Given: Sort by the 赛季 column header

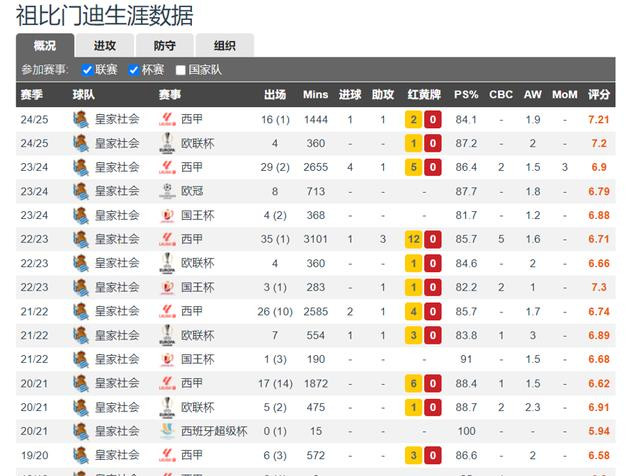Looking at the screenshot, I should click(x=32, y=94).
